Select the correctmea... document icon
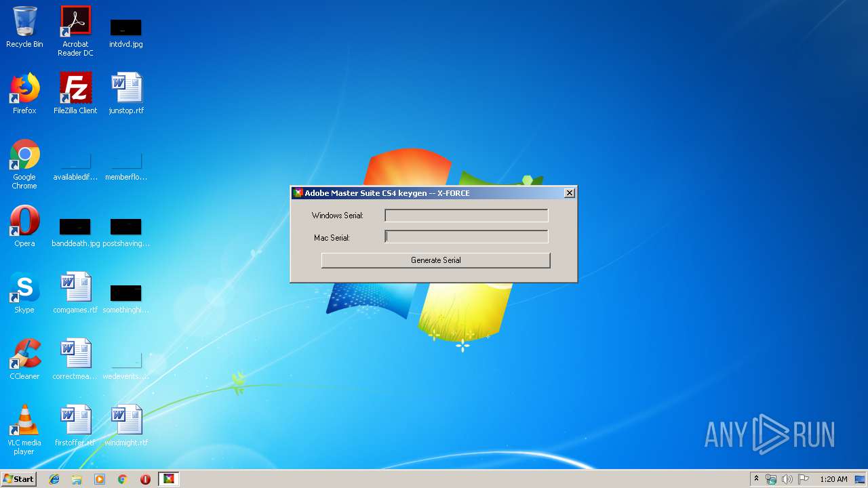Screen dimensions: 868x488 coord(75,359)
